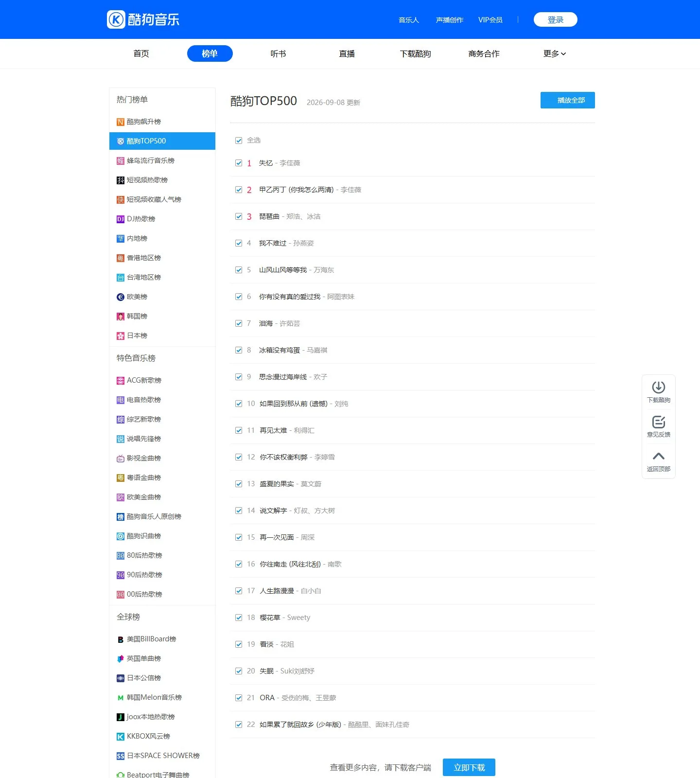Toggle the 全选 select-all checkbox
700x778 pixels.
pos(239,141)
